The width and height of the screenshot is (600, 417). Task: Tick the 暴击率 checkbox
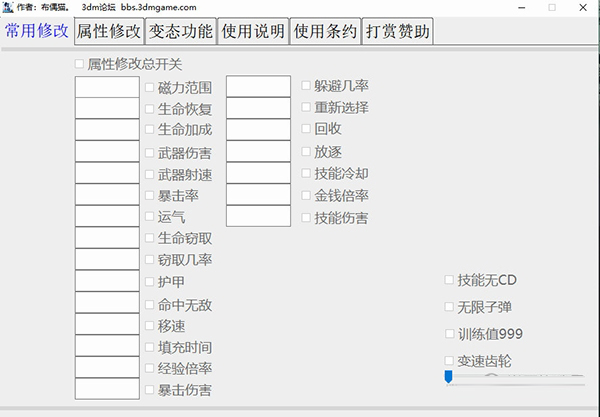click(149, 196)
